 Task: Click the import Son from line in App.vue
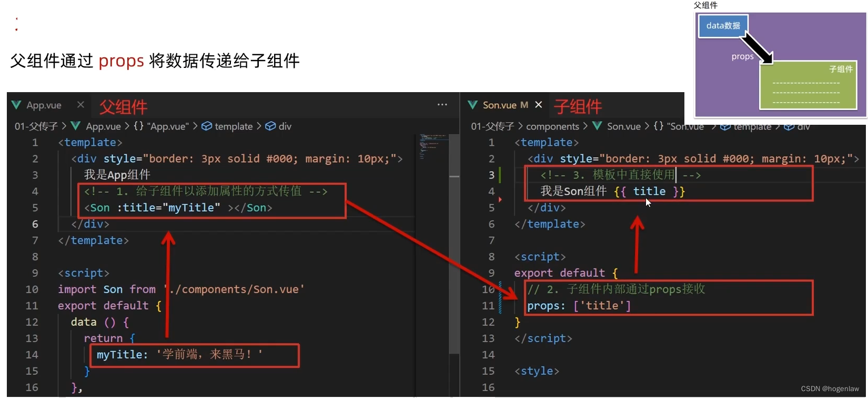[x=181, y=290]
